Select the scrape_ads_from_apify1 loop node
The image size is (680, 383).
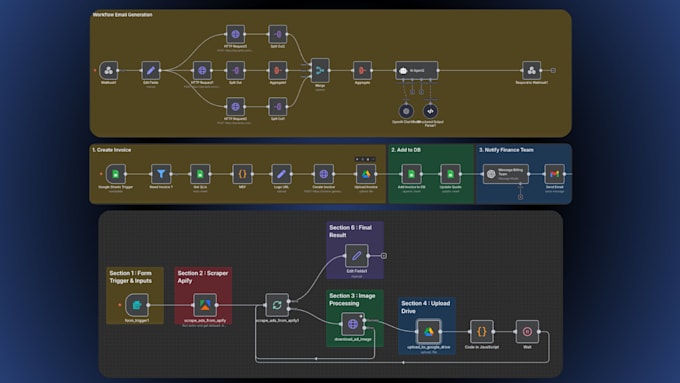pos(277,305)
